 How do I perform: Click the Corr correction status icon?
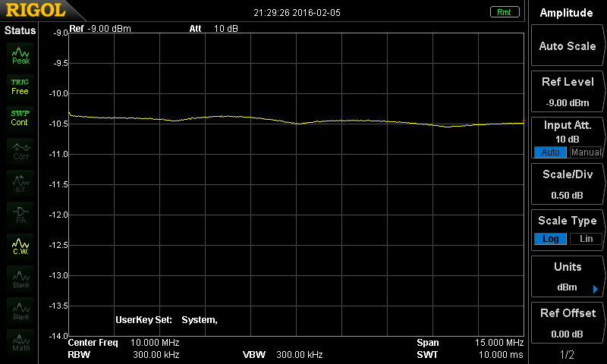(x=20, y=151)
